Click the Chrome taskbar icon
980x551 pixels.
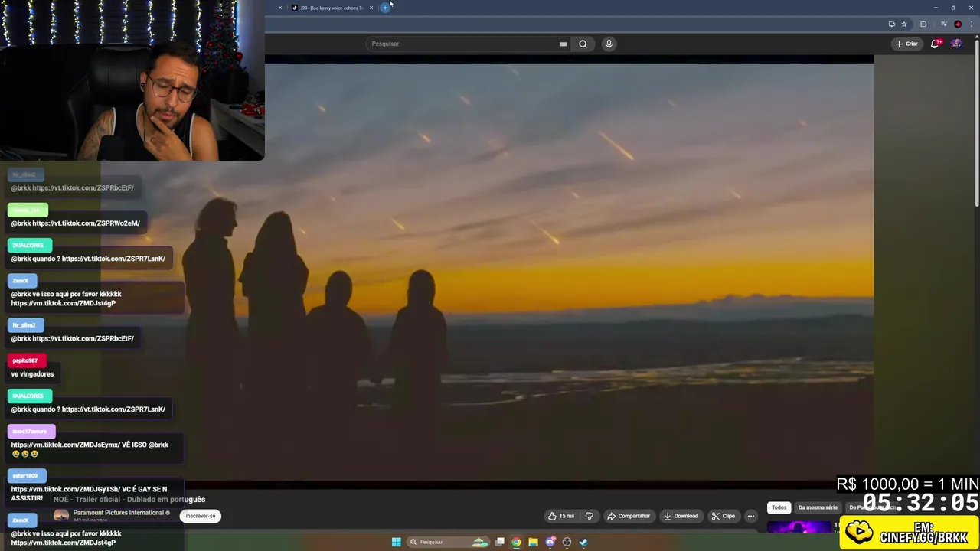[x=516, y=542]
